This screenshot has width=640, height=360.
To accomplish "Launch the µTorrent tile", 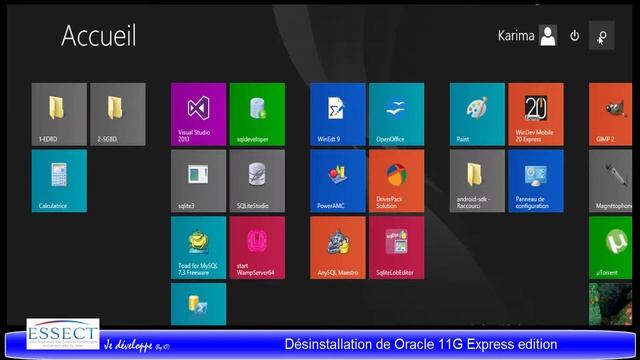I will 611,248.
